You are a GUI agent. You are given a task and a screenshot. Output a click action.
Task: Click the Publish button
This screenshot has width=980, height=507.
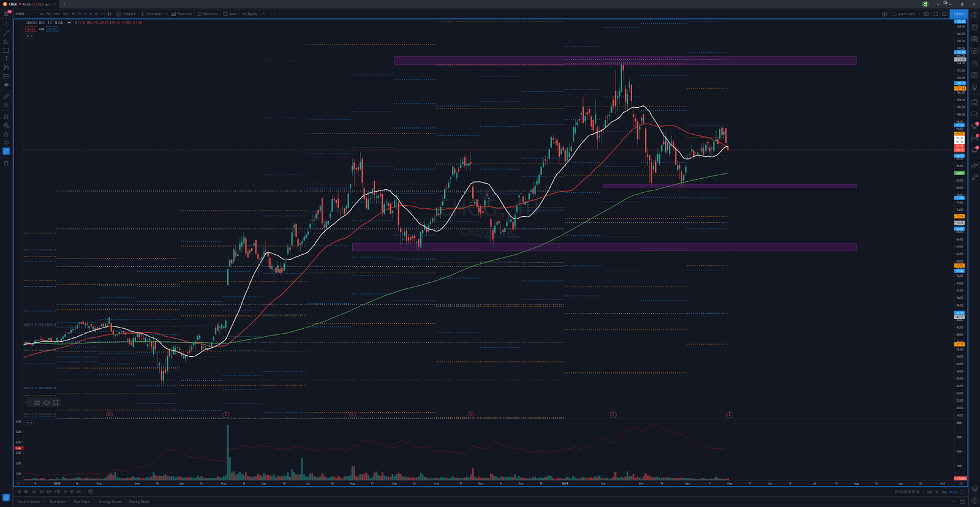point(959,13)
